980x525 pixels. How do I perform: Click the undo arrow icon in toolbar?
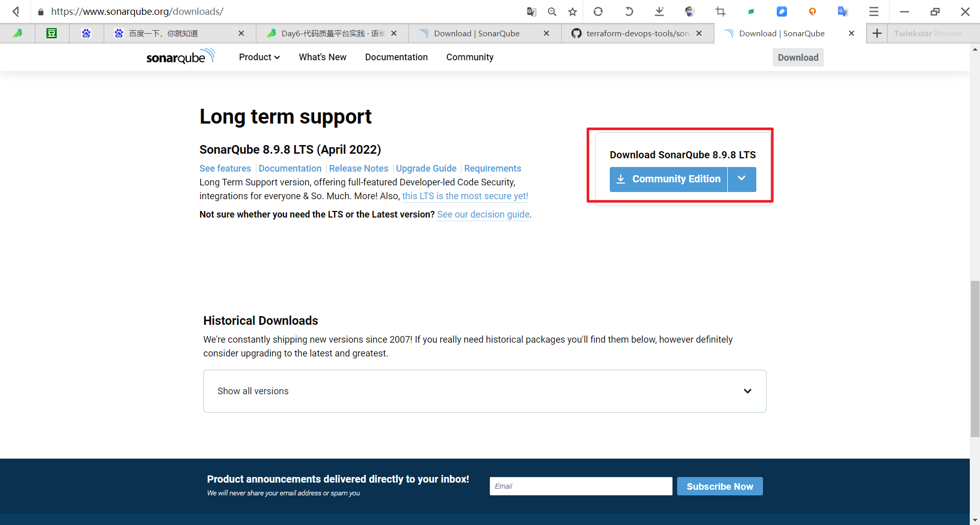(x=629, y=11)
